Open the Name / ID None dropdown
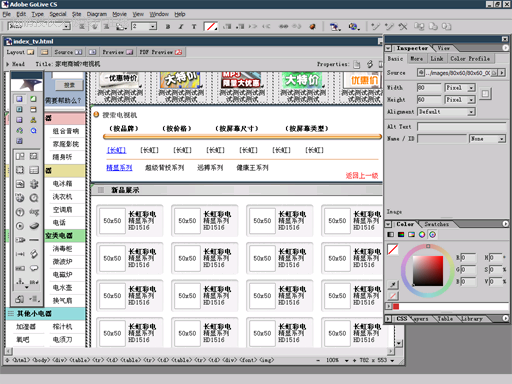 (487, 139)
